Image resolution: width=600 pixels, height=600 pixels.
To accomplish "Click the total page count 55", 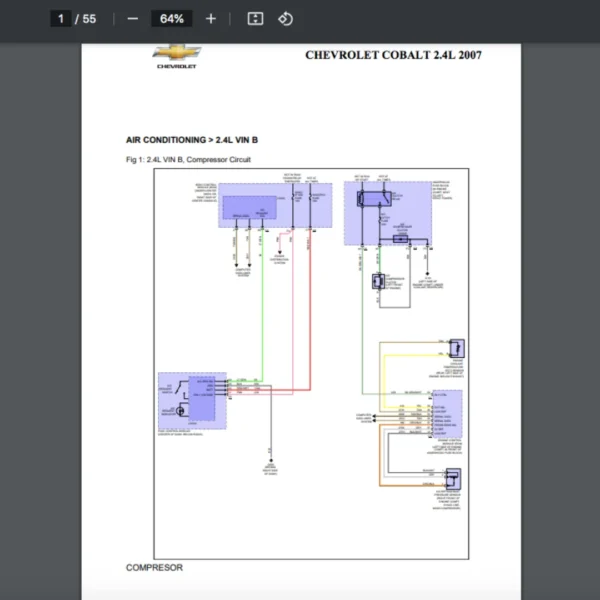I will click(89, 19).
